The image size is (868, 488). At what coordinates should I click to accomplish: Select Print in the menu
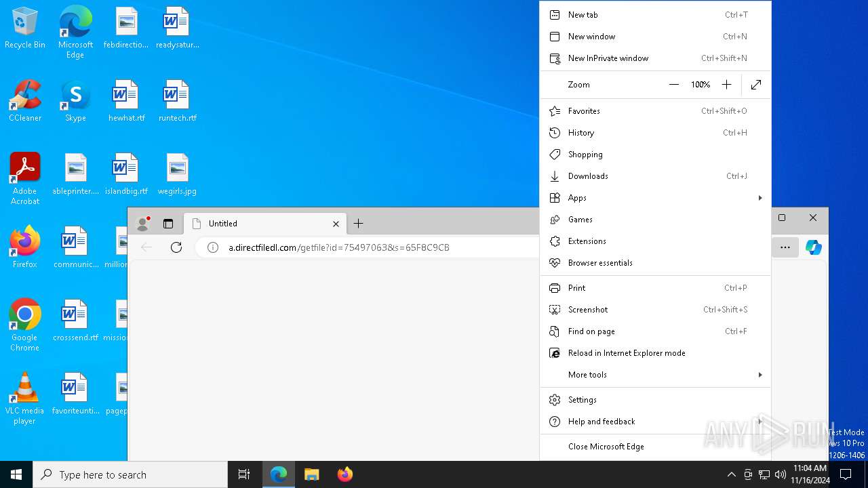point(655,287)
